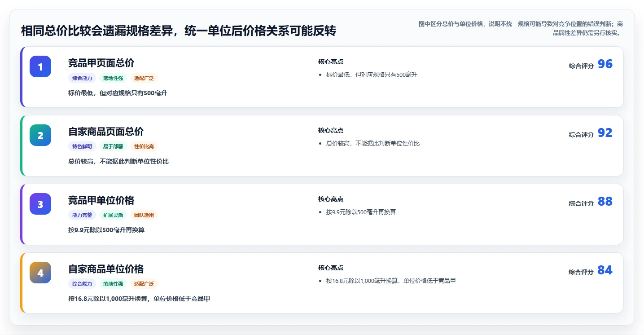
Task: Select the 自家商品单位价格 card title
Action: point(106,269)
